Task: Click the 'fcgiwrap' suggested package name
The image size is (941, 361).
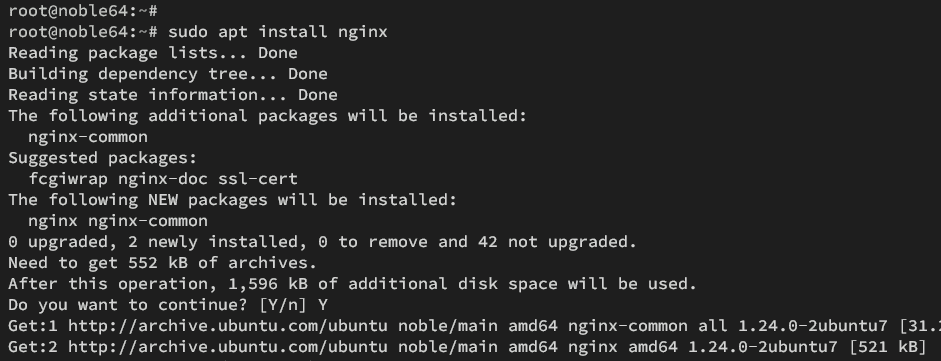Action: [68, 179]
